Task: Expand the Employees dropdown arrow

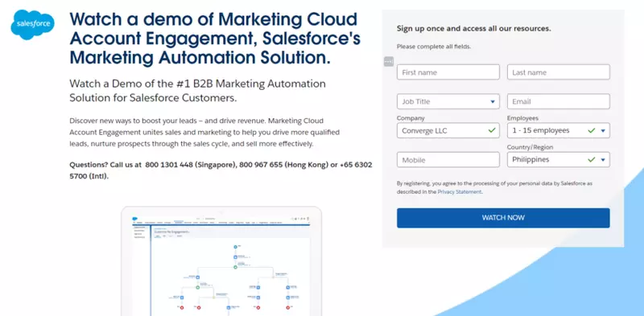Action: click(603, 131)
